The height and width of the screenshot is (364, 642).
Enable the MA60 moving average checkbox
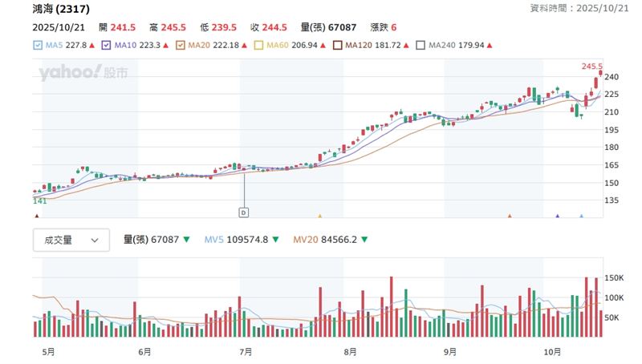(x=258, y=46)
